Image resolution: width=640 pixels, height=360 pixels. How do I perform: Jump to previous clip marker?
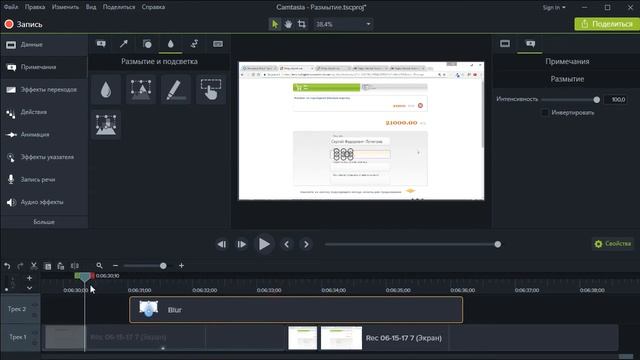pos(287,244)
